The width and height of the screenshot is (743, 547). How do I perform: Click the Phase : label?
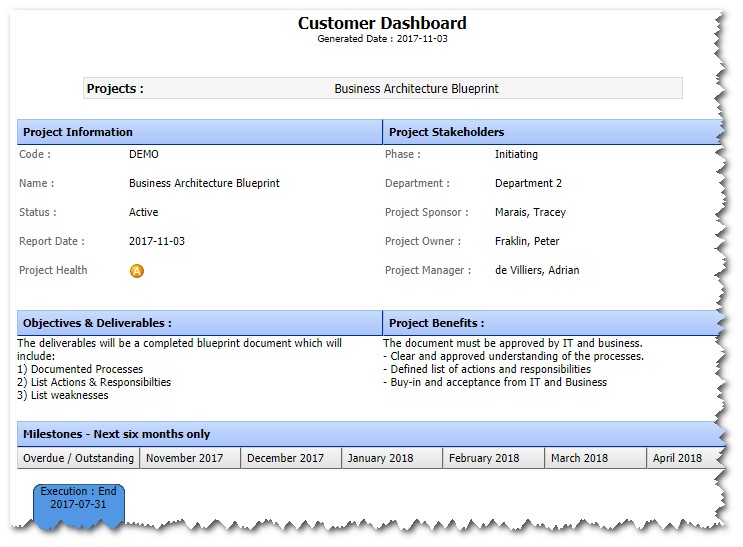click(x=402, y=155)
